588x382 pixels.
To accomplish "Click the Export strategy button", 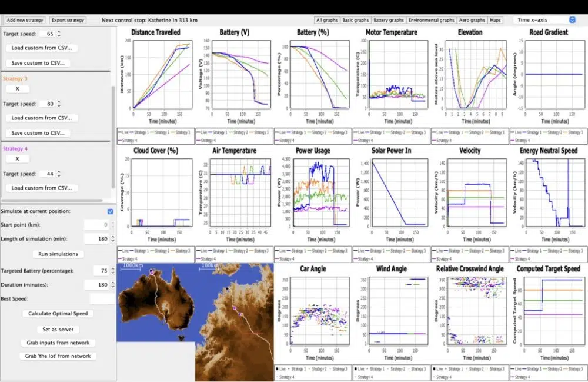I will pos(68,20).
